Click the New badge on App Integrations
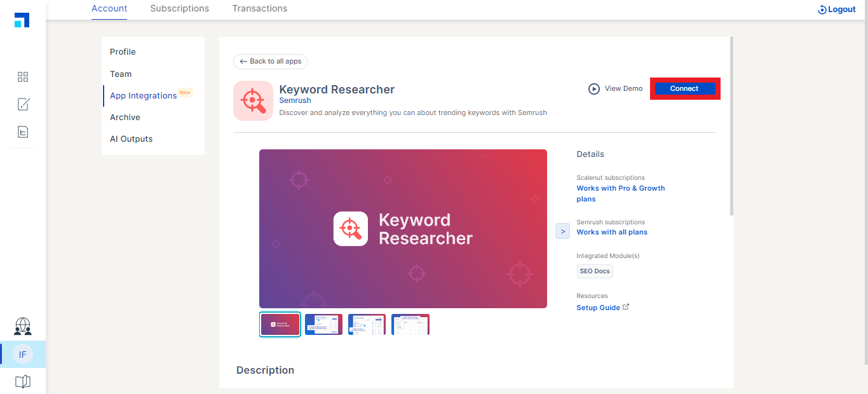Image resolution: width=868 pixels, height=394 pixels. pyautogui.click(x=185, y=93)
